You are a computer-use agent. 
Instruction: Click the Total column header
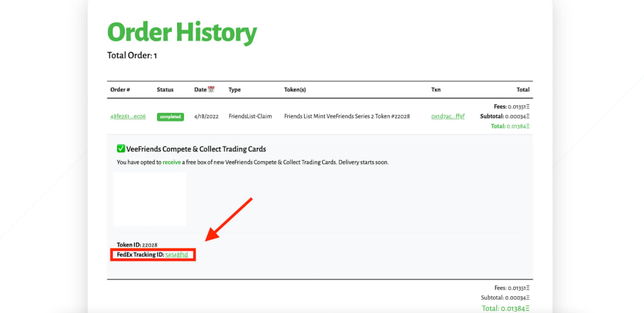point(523,89)
